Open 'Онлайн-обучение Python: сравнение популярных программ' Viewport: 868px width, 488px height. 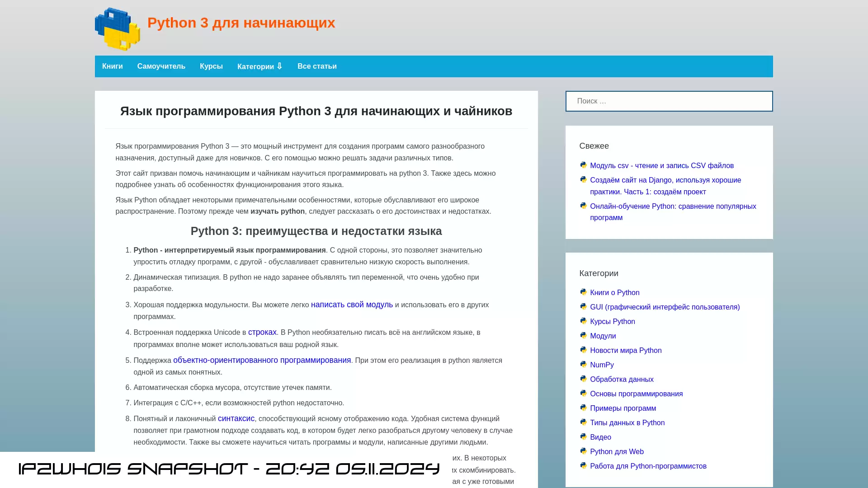pyautogui.click(x=673, y=212)
